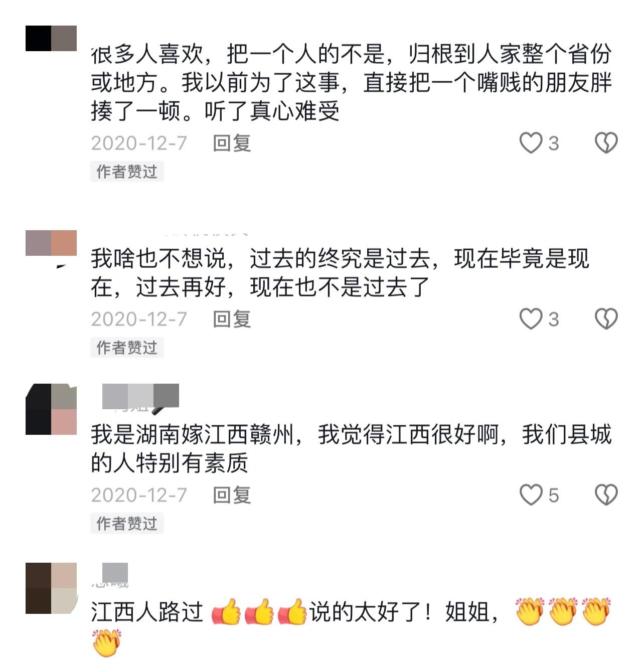Like the comment about blaming whole provinces
644x660 pixels.
[x=531, y=143]
